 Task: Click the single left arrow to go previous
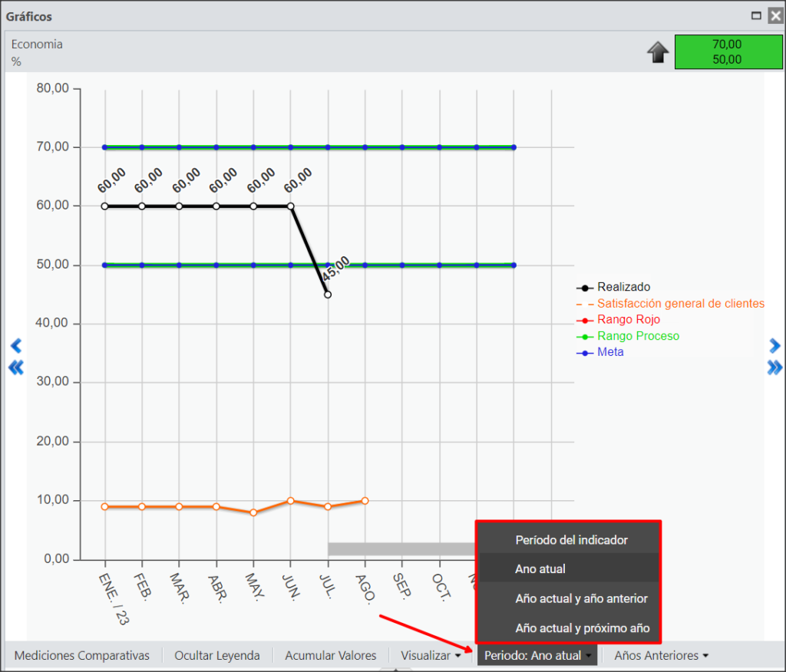16,346
